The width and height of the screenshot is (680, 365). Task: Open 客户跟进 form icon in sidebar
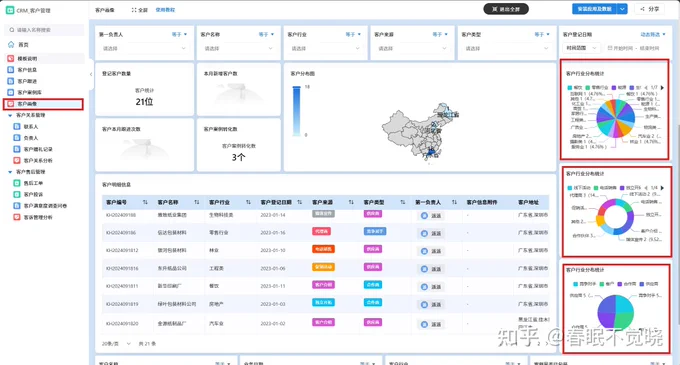pyautogui.click(x=11, y=81)
